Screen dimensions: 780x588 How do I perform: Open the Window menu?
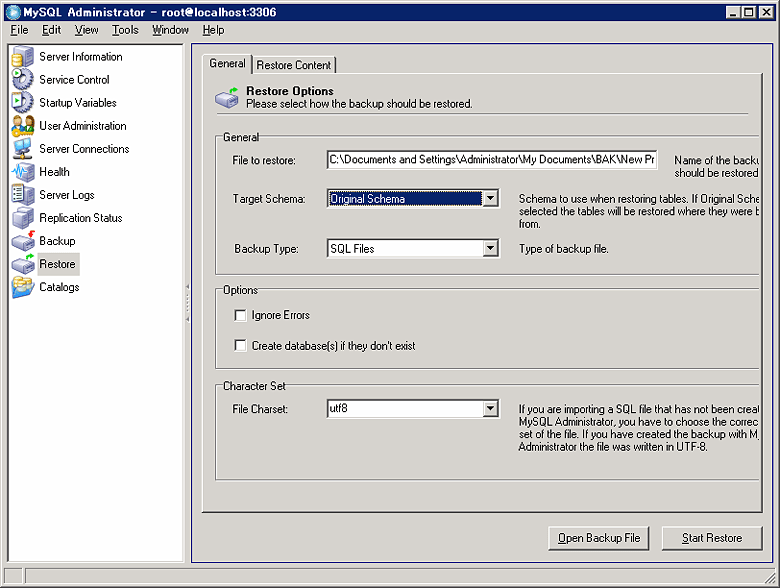170,30
